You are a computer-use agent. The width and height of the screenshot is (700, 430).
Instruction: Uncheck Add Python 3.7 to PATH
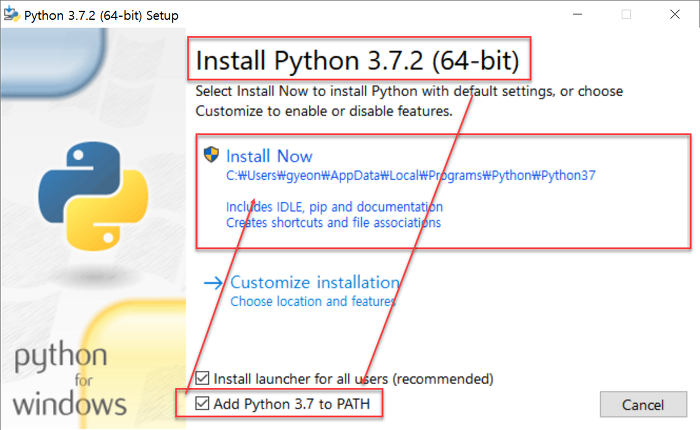202,403
